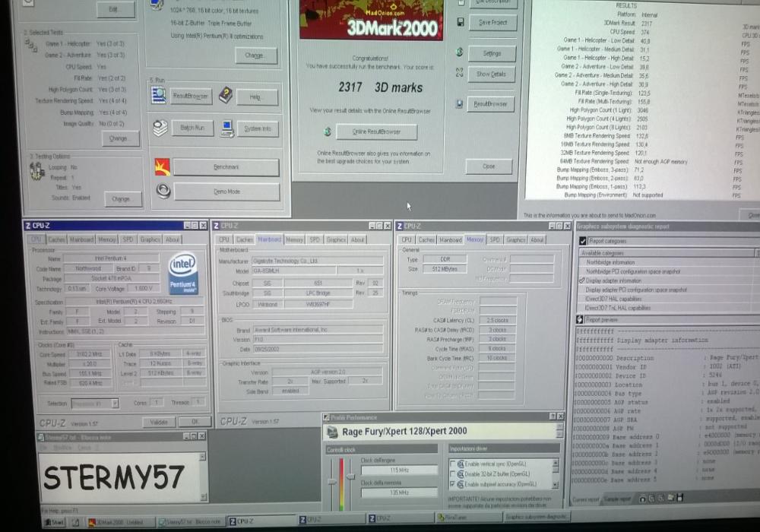Open the SPD tab in CPU-Z Mainboard window
This screenshot has height=532, width=760.
tap(315, 239)
